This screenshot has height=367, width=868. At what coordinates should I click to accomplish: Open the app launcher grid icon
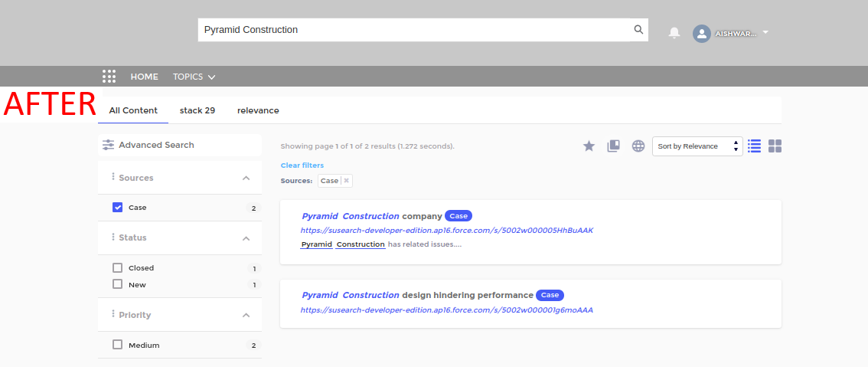(x=109, y=77)
